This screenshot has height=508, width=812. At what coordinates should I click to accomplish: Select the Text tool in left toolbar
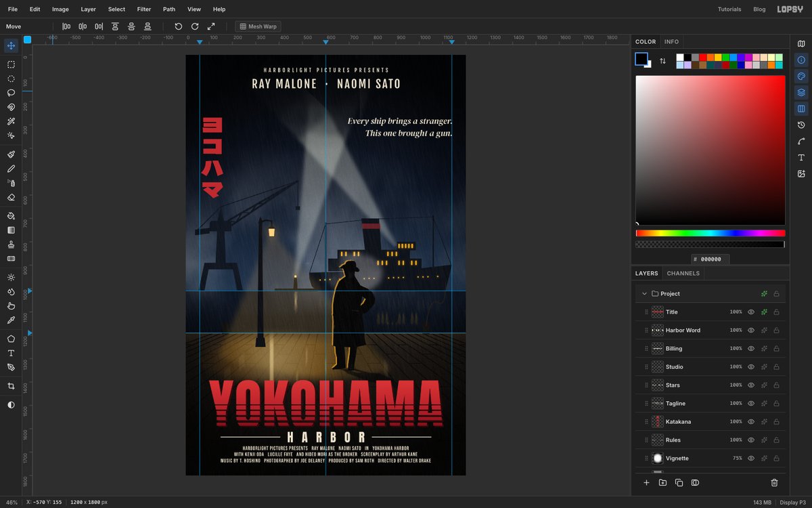(11, 353)
